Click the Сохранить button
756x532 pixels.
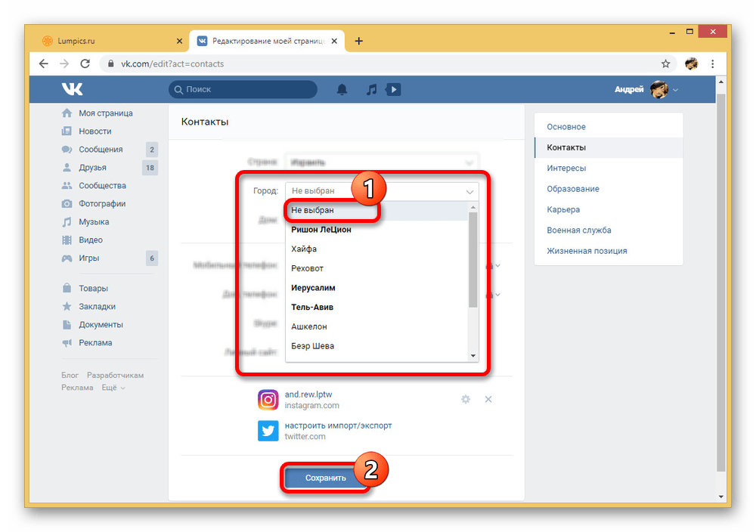pyautogui.click(x=325, y=478)
